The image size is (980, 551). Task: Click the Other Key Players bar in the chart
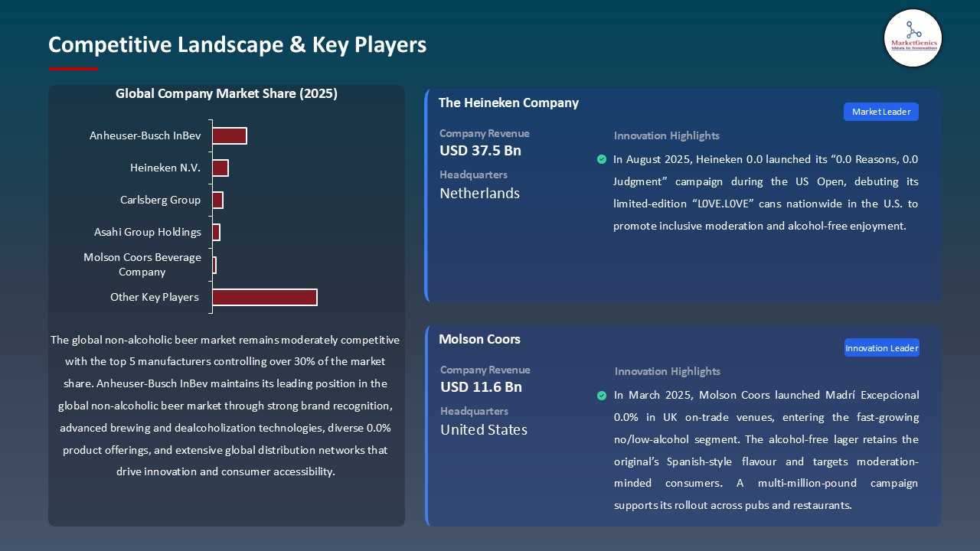tap(264, 297)
